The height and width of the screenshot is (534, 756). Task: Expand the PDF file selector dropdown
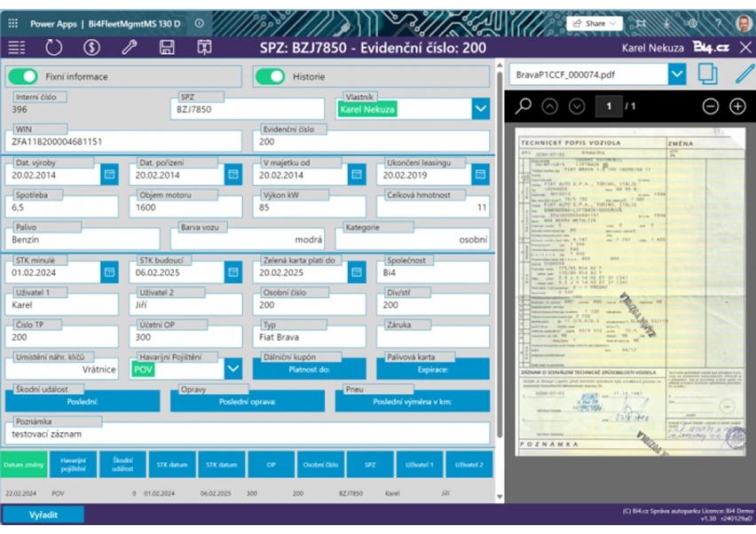coord(677,75)
